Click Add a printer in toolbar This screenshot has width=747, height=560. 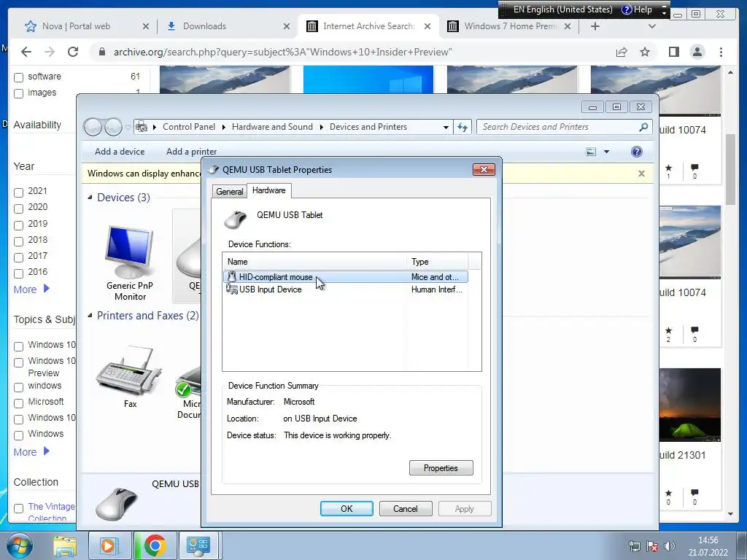tap(192, 152)
